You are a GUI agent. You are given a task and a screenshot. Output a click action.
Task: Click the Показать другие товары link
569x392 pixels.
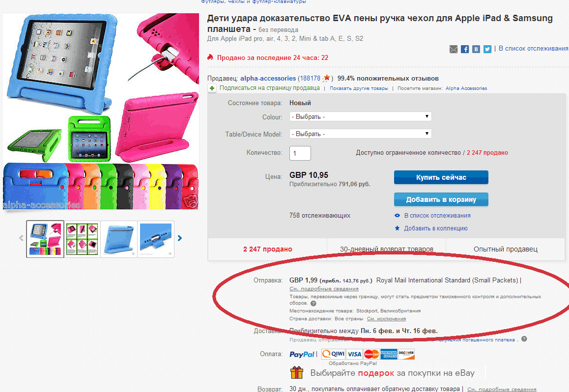pyautogui.click(x=359, y=88)
